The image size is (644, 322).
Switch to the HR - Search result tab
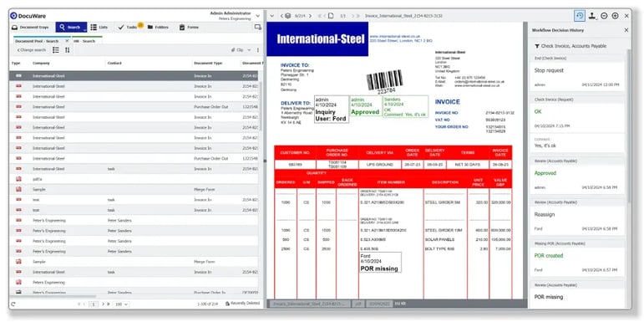[x=84, y=41]
